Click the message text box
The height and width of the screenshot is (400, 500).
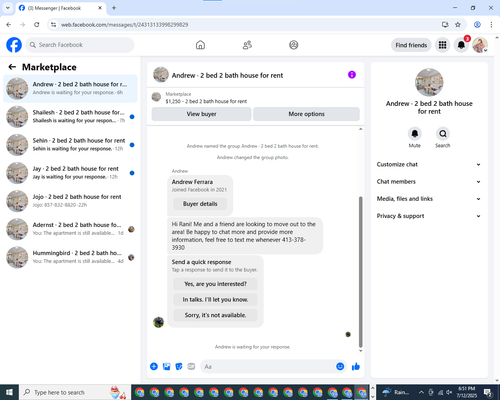click(x=268, y=367)
